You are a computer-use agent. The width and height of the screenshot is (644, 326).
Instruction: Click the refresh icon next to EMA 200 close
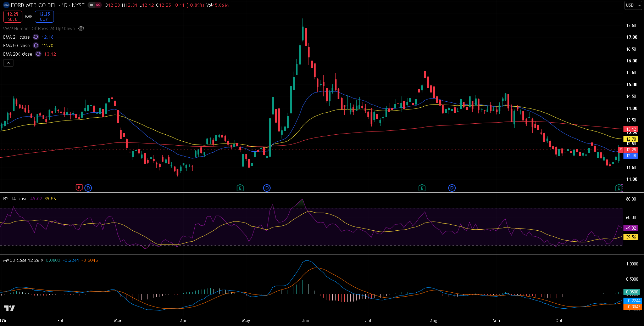(x=38, y=54)
